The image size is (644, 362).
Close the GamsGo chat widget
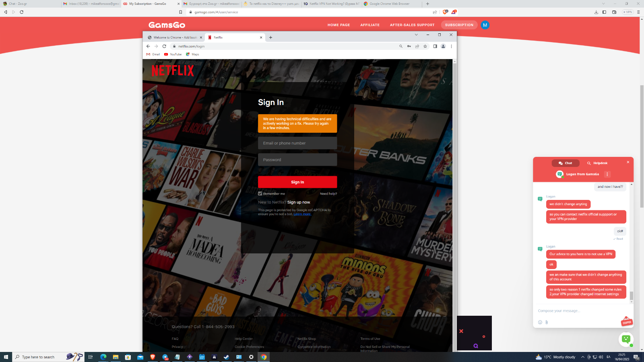click(628, 162)
